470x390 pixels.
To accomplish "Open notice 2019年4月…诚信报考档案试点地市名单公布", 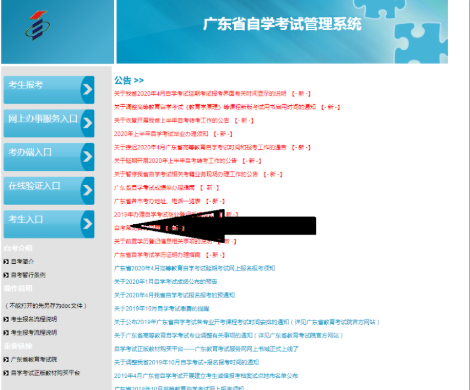I will 206,376.
